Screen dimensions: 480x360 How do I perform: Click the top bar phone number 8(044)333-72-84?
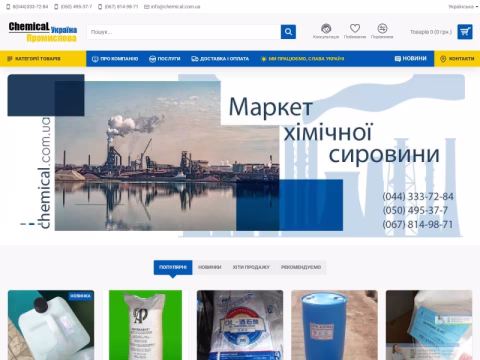coord(30,7)
